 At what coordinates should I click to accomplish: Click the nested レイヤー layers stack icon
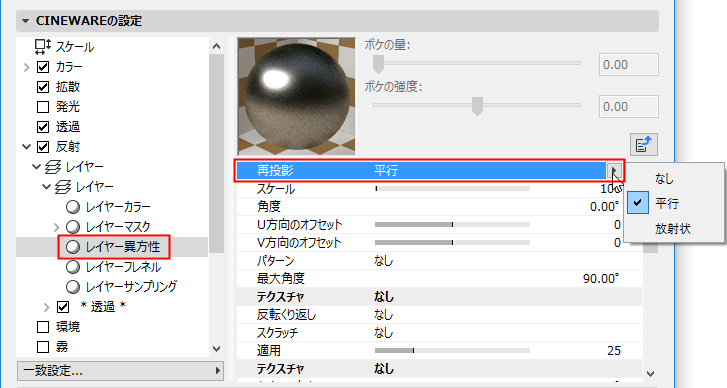coord(63,187)
